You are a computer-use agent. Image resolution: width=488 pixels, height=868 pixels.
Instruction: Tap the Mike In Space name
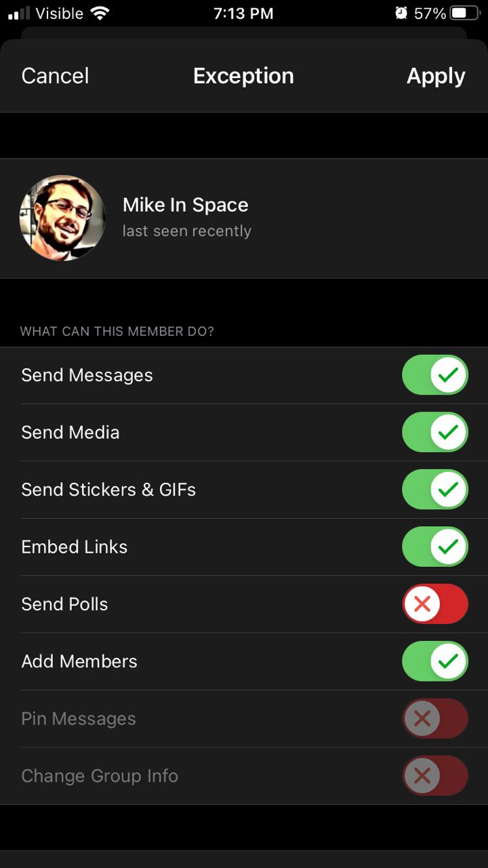point(185,205)
